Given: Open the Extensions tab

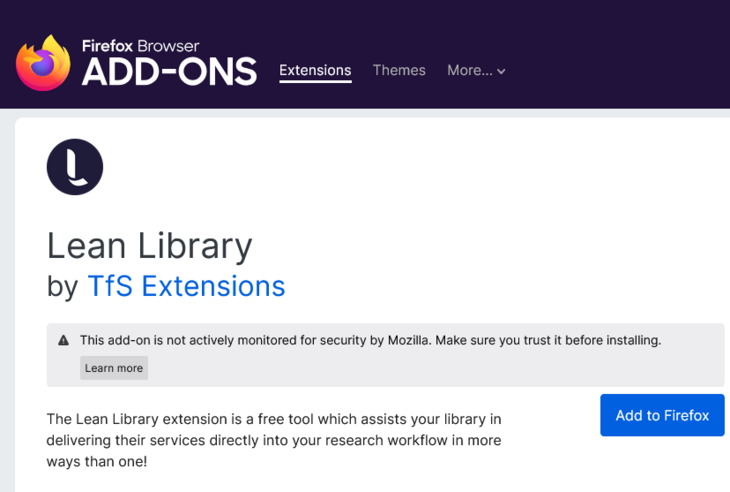Looking at the screenshot, I should tap(315, 71).
